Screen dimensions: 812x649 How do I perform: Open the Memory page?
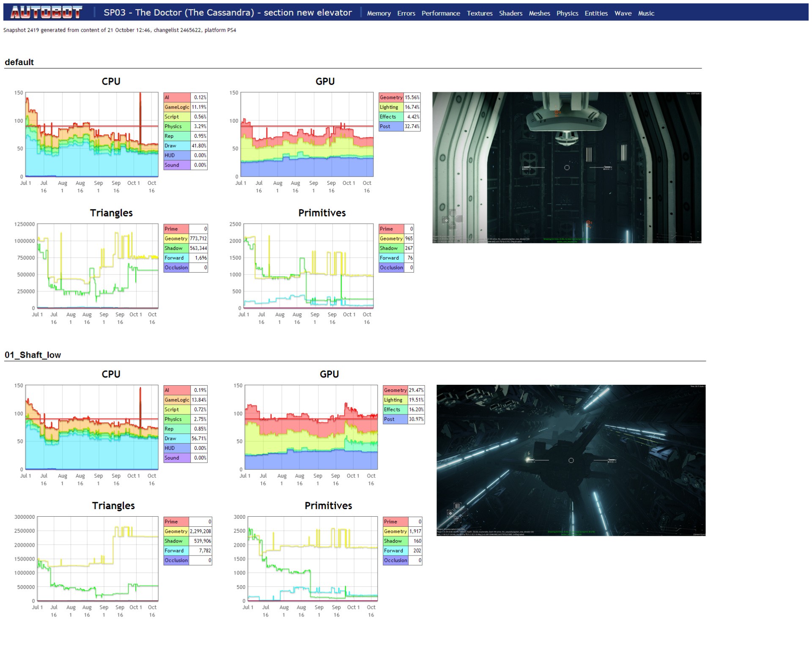tap(379, 14)
